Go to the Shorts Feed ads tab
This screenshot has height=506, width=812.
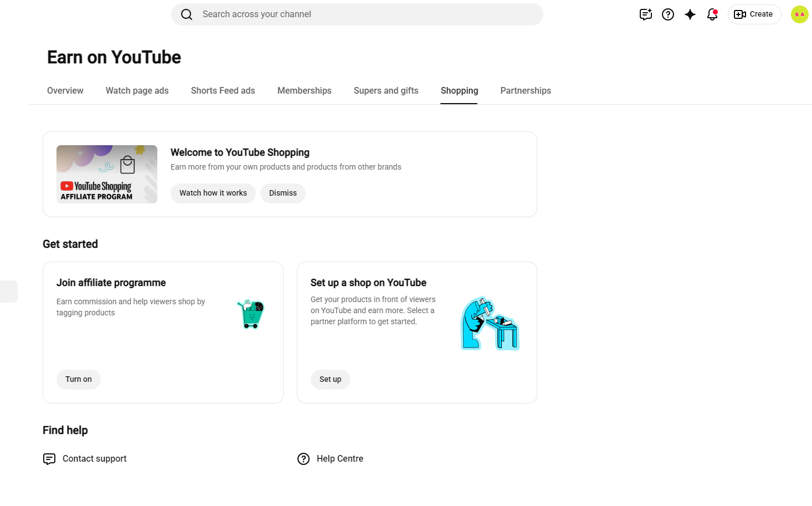coord(223,91)
